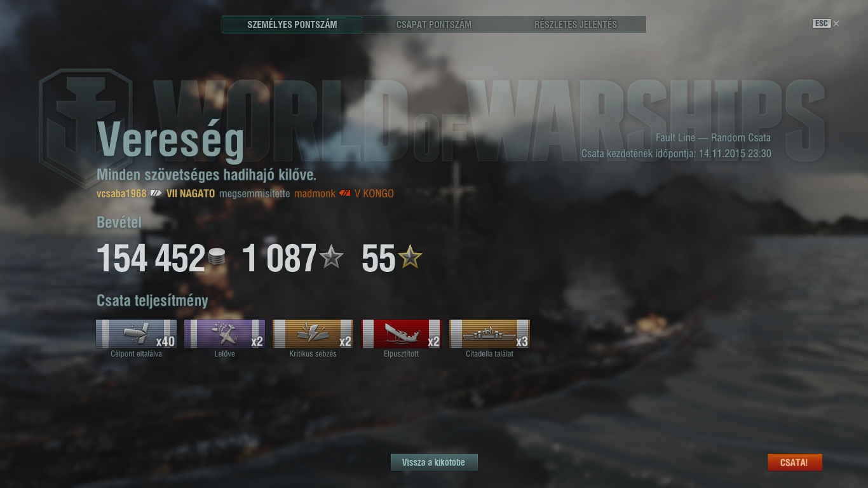Click the Citadella találat ribbon icon

click(489, 334)
